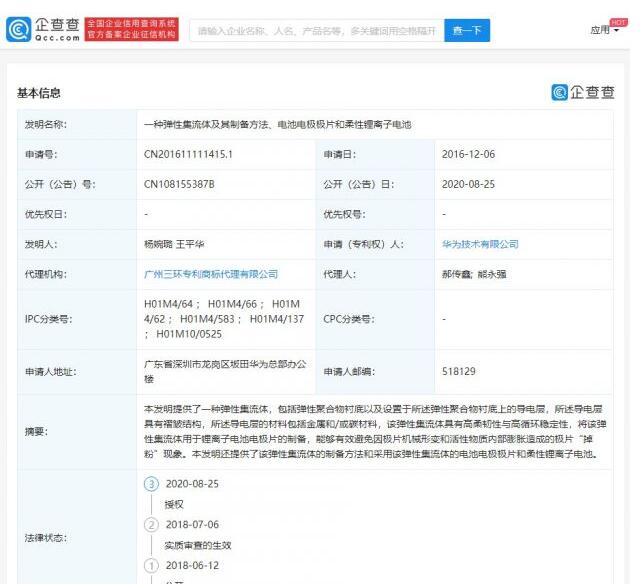Click the 摘要 label

point(36,431)
